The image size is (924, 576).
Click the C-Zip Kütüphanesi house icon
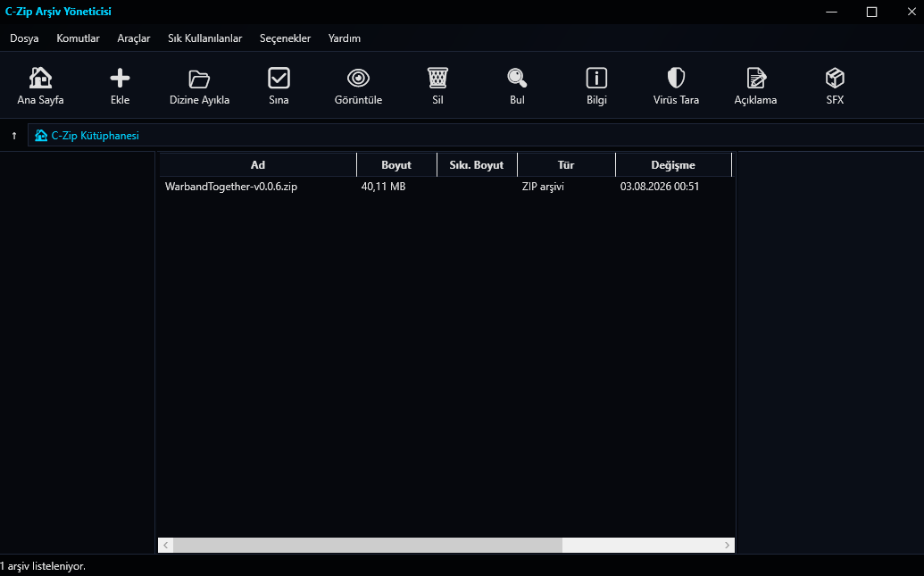pos(41,136)
